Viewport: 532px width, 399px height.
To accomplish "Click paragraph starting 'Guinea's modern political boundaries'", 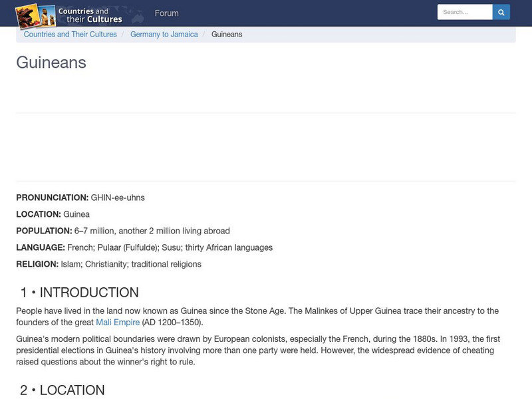I will click(258, 350).
